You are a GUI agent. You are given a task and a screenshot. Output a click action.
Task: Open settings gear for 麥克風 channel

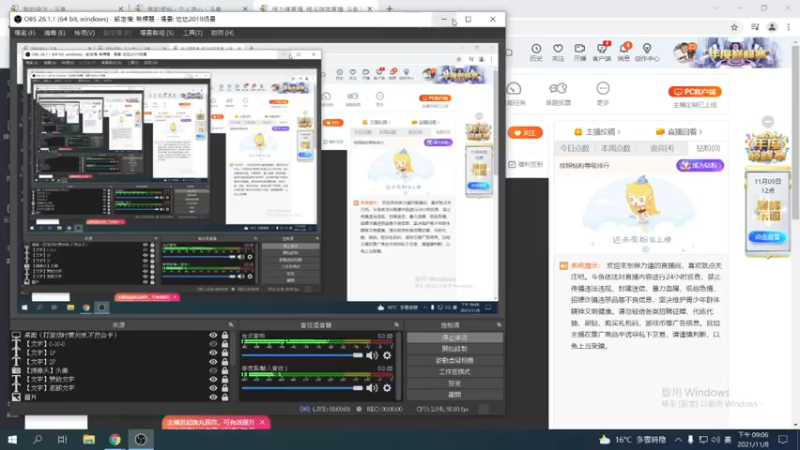coord(387,388)
